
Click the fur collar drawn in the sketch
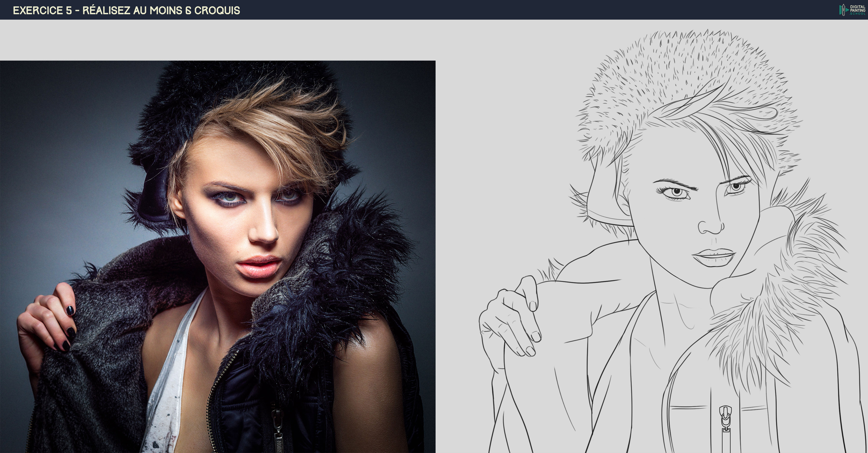[x=785, y=297]
